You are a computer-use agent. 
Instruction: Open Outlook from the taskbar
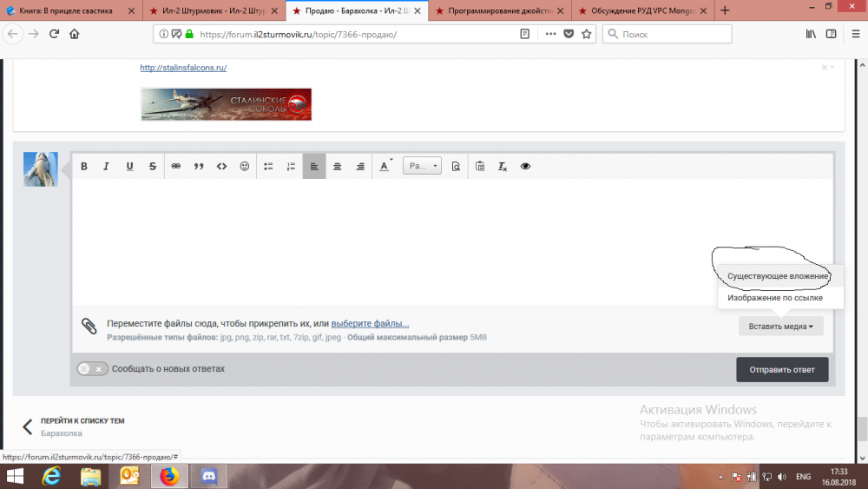click(x=129, y=476)
